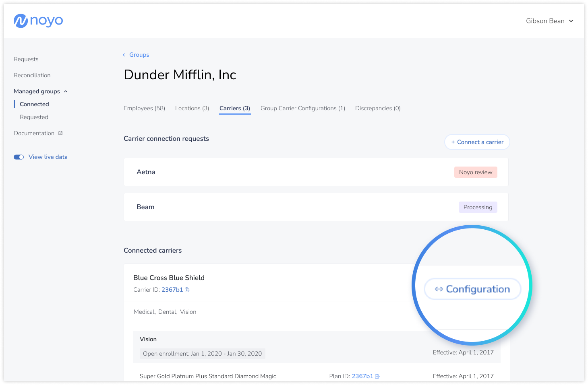Select Carriers (3) tab
The height and width of the screenshot is (385, 588).
click(235, 108)
